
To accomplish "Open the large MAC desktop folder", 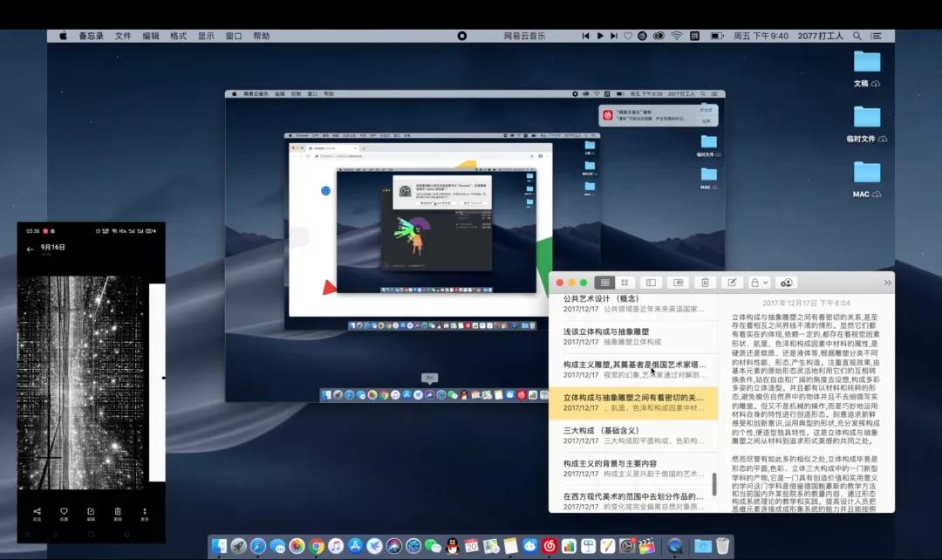I will (x=867, y=173).
